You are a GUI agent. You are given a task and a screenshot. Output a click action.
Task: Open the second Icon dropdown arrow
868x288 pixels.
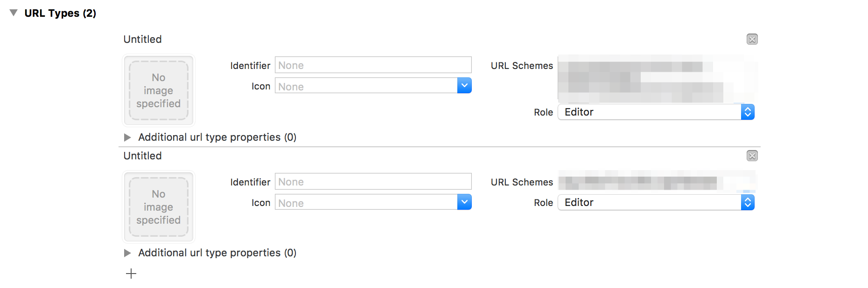tap(464, 202)
